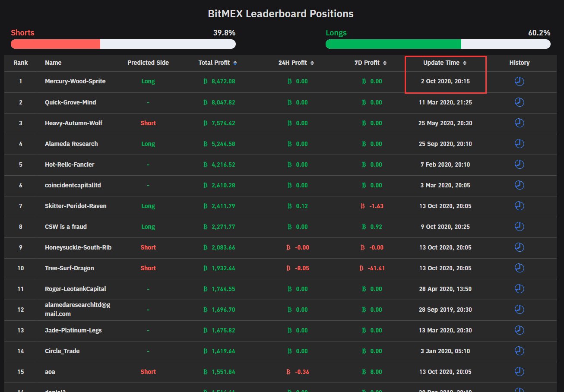Click the descending arrow next to Total Profit

pos(234,64)
